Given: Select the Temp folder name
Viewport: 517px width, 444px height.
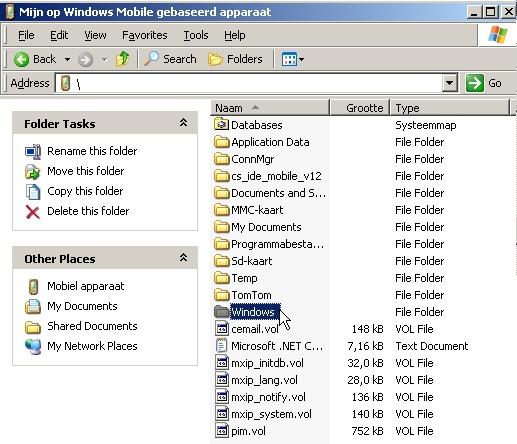Looking at the screenshot, I should (244, 278).
